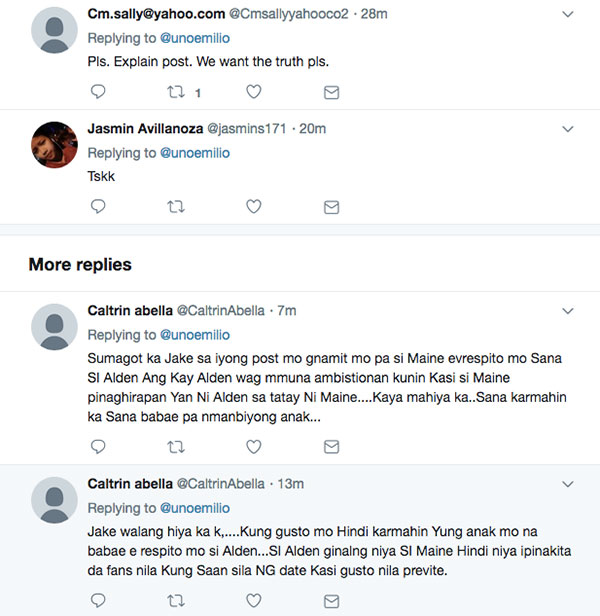The height and width of the screenshot is (616, 600).
Task: Like Caltrin abella's 7m tweet
Action: click(254, 446)
